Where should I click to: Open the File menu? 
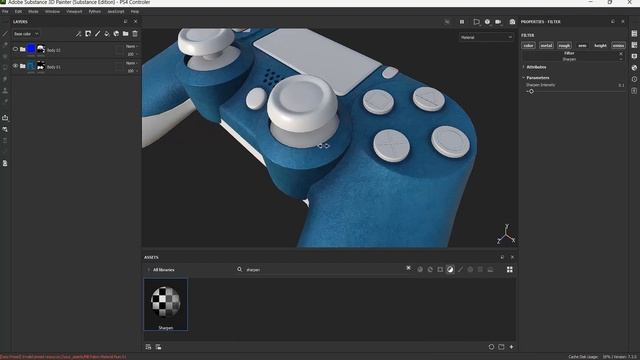(5, 11)
